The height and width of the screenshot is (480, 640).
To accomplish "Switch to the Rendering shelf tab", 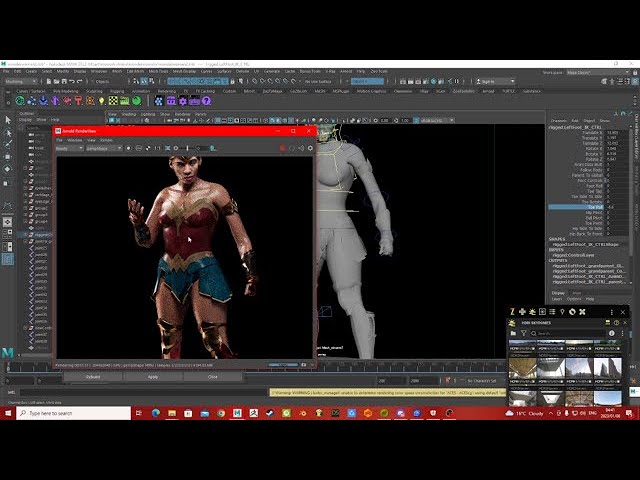I will 167,91.
